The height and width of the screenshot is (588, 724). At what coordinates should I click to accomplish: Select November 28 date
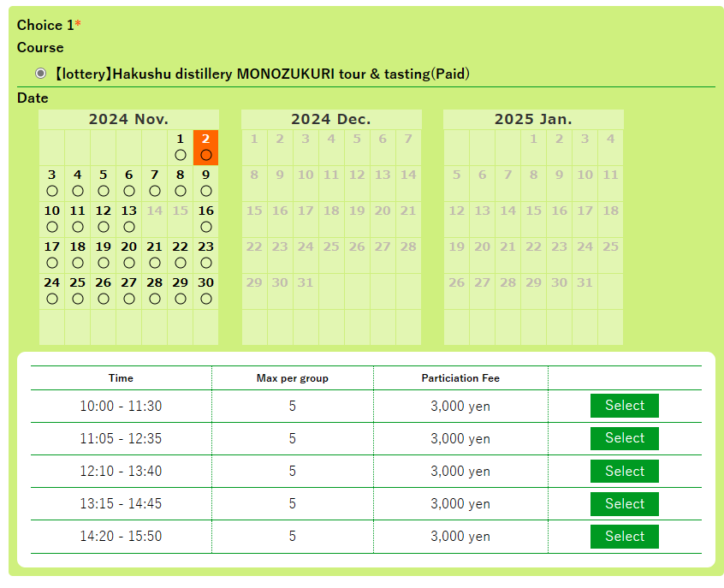pos(155,292)
